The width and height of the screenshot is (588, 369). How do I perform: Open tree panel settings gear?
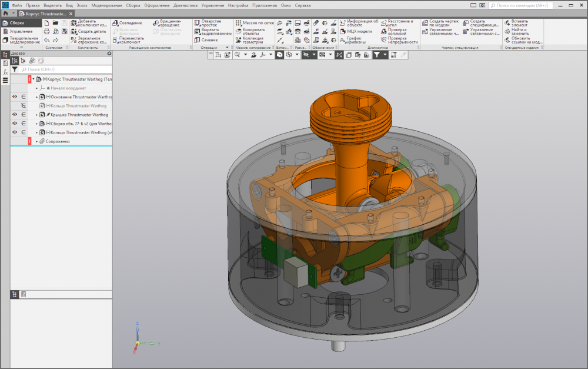(x=109, y=53)
